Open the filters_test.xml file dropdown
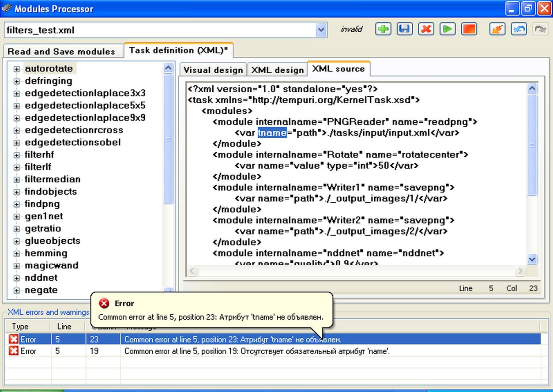 pyautogui.click(x=321, y=30)
